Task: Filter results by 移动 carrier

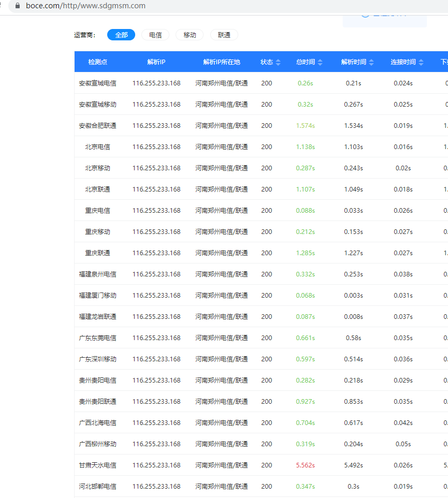Action: pos(190,35)
